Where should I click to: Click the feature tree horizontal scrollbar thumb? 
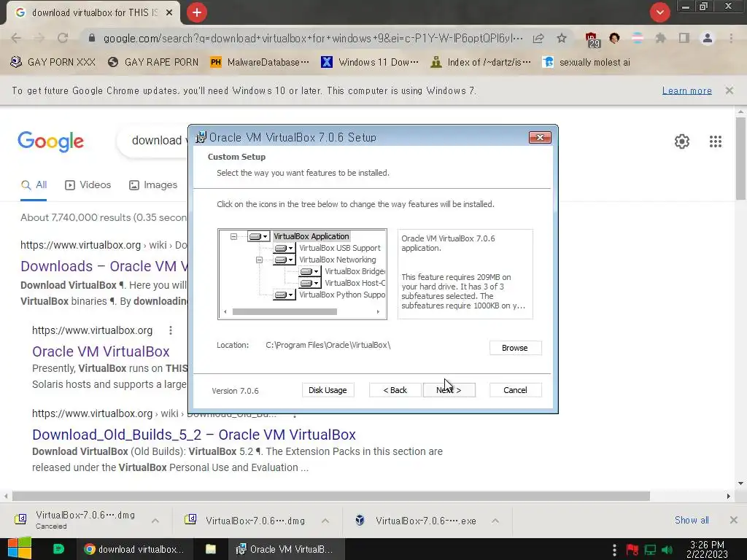click(x=285, y=312)
